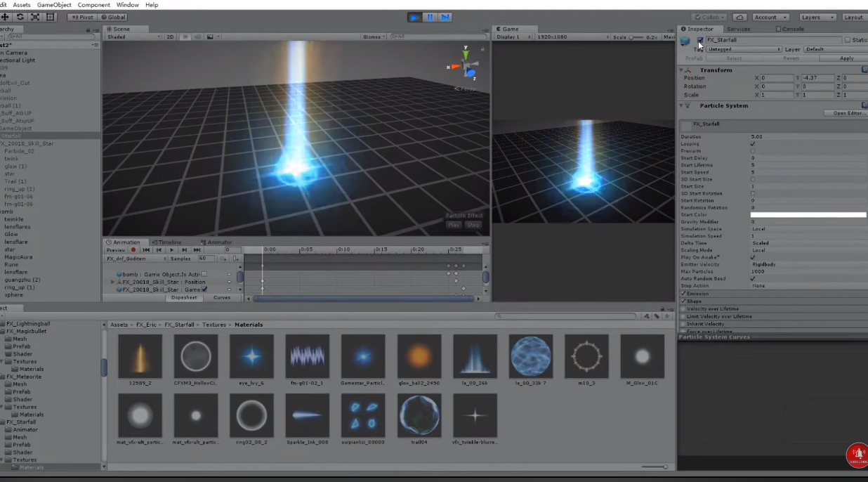
Task: Switch to the Timeline tab
Action: [169, 242]
